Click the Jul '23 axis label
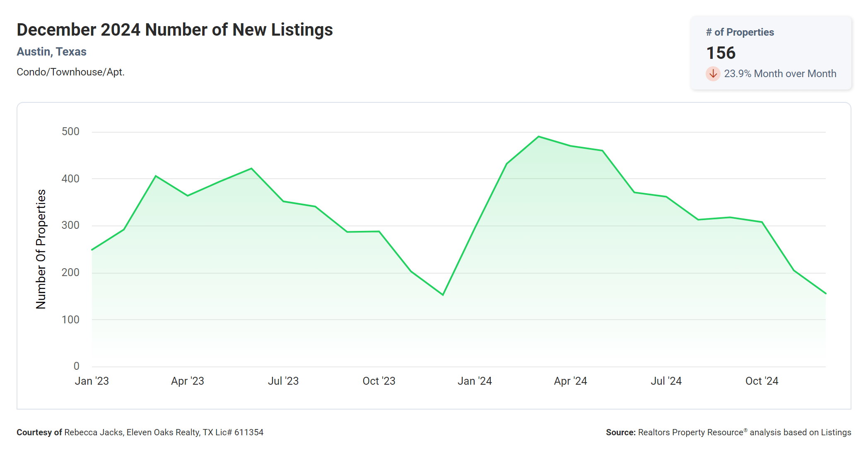The height and width of the screenshot is (456, 868). click(x=283, y=381)
